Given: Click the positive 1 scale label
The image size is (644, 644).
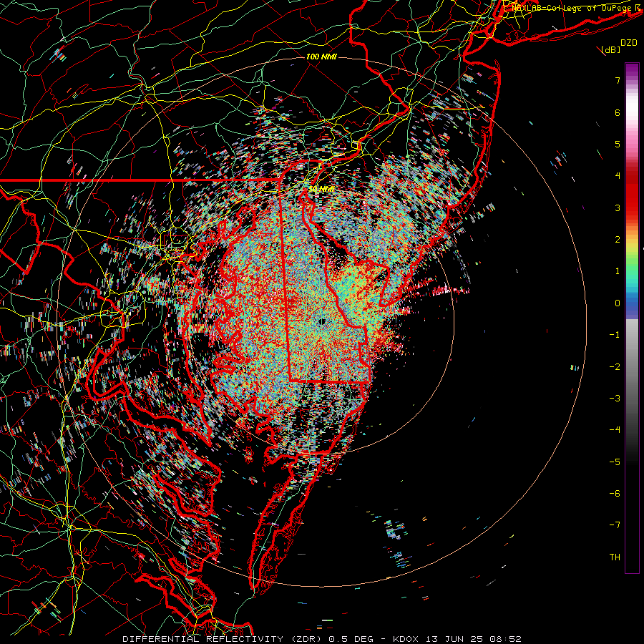Looking at the screenshot, I should [x=618, y=271].
